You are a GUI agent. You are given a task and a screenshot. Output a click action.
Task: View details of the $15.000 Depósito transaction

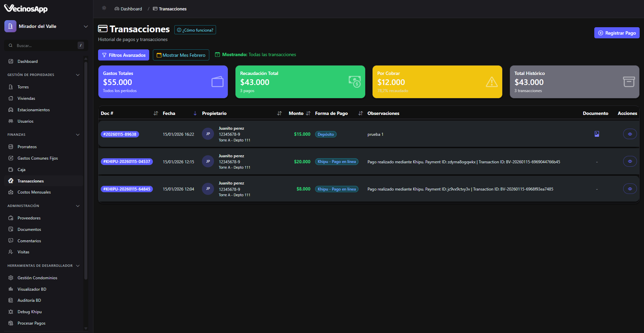pos(630,134)
